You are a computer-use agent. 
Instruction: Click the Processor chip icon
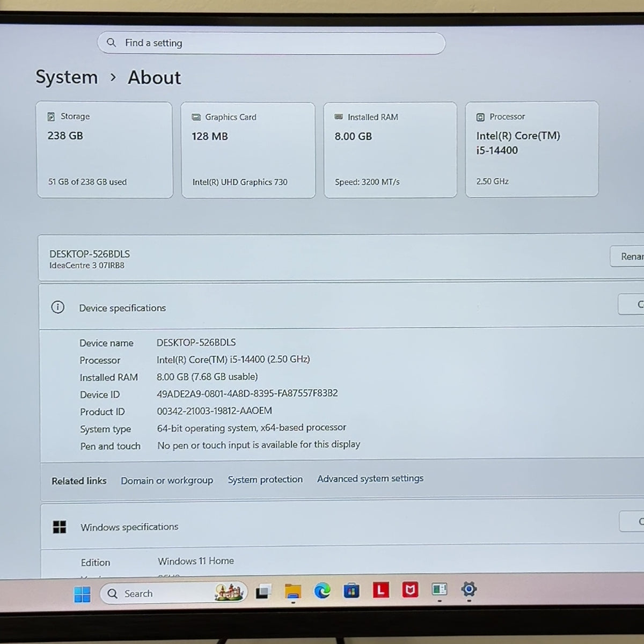click(x=480, y=117)
